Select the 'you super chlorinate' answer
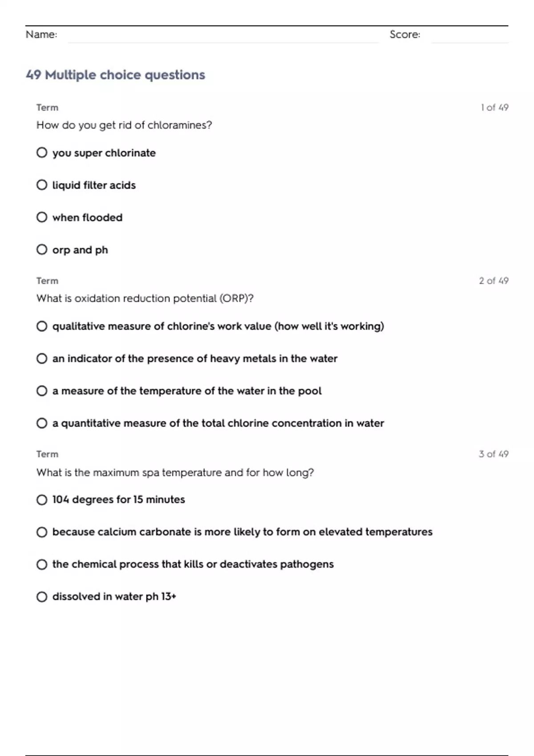 point(42,153)
